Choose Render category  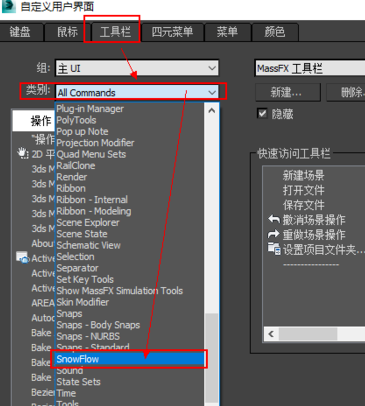point(72,177)
